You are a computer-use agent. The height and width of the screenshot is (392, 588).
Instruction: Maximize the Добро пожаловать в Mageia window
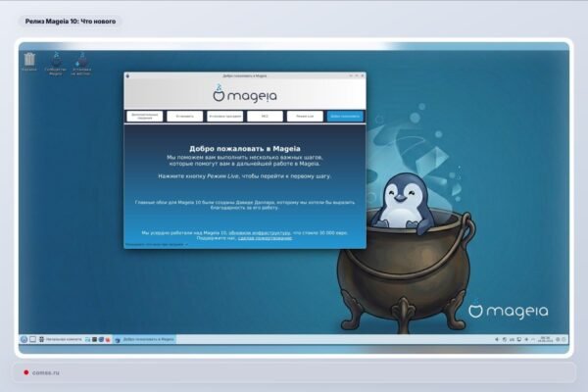click(x=357, y=75)
